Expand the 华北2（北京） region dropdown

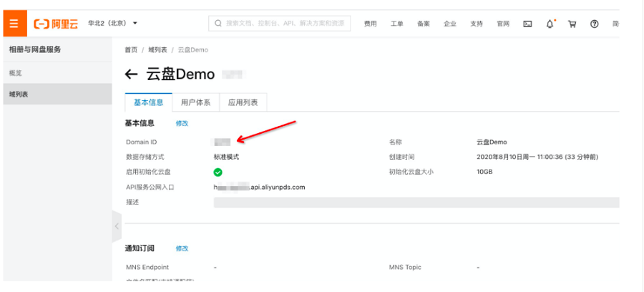click(112, 24)
